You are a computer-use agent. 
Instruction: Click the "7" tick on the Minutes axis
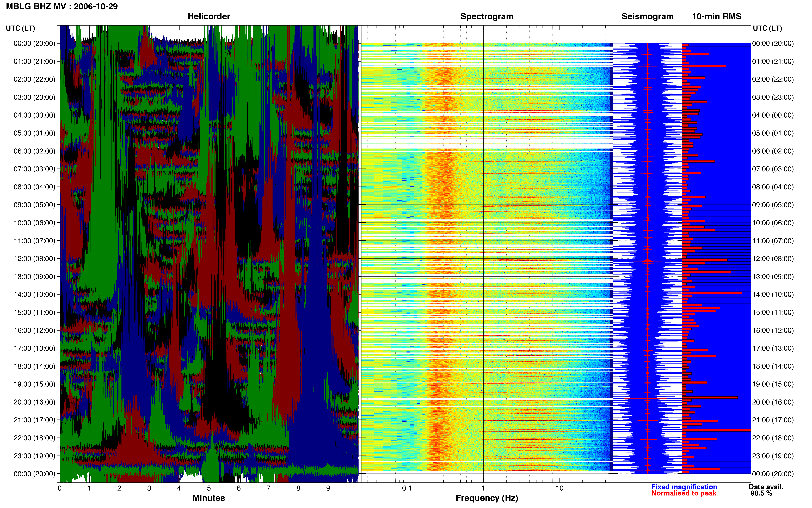pos(269,488)
